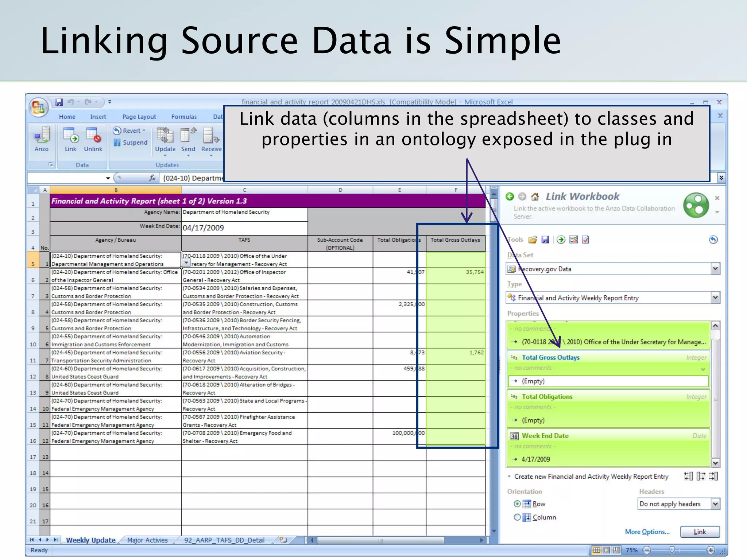Click the green arrow circle icon in Tools row
The height and width of the screenshot is (560, 747).
tap(561, 240)
